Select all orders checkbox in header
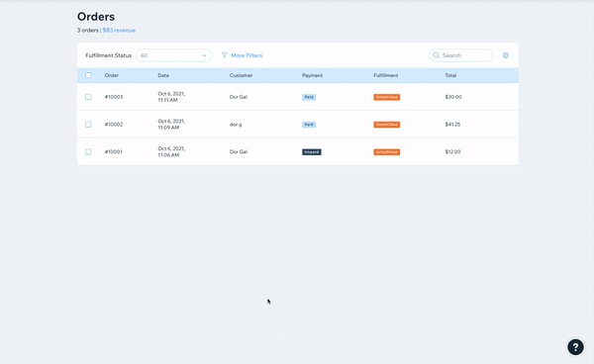Viewport: 594px width, 364px height. point(88,75)
